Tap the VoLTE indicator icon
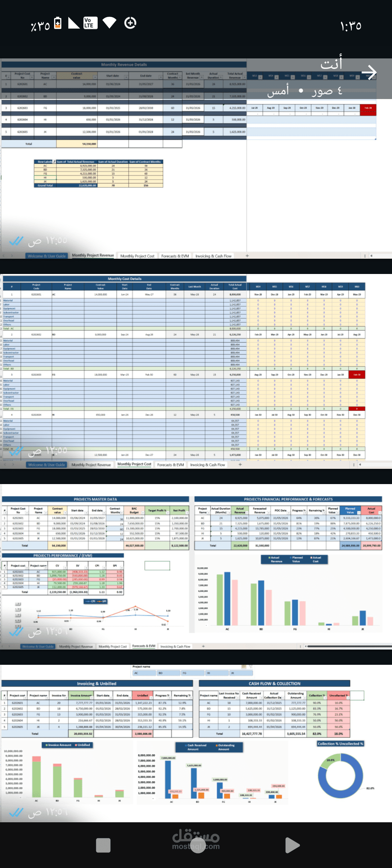Screen dimensions: 392x868 point(90,23)
